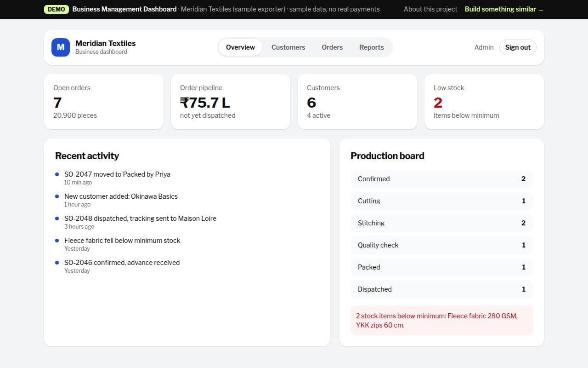Screen dimensions: 588x368
Task: Click the red stock items below minimum alert
Action: [441, 321]
